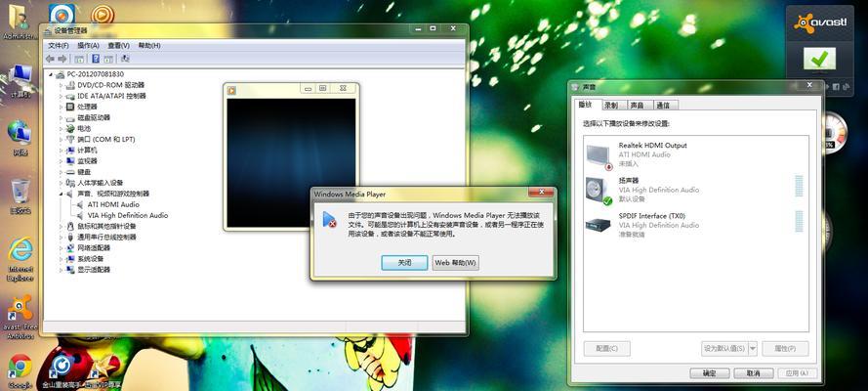
Task: Click the video area in Media Player window
Action: coord(291,163)
